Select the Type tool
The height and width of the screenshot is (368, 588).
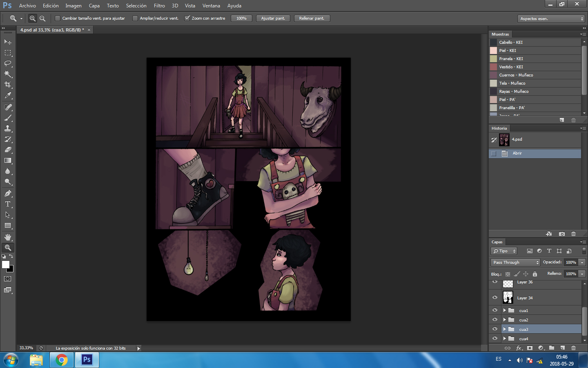(x=8, y=204)
